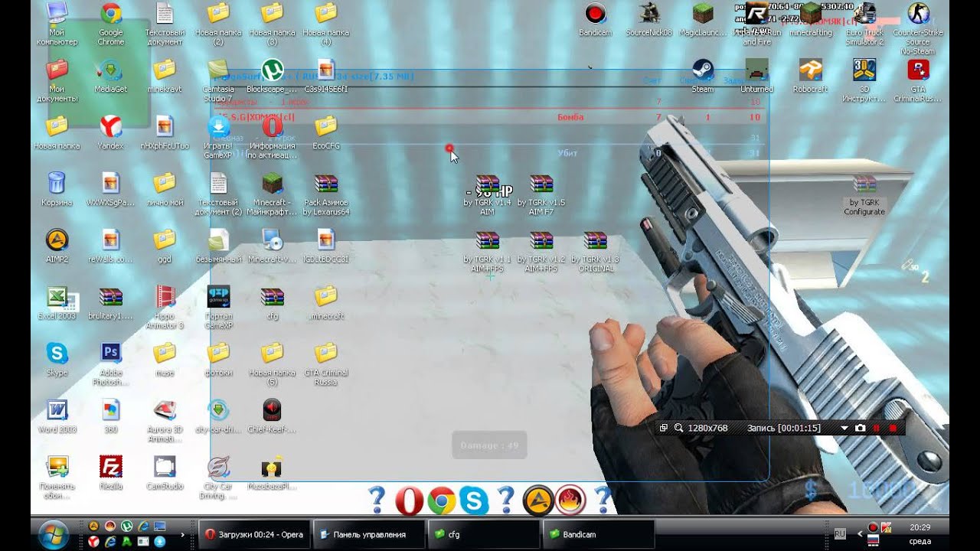Screen dimensions: 980x551
Task: Open Adobe Photoshop desktop shortcut
Action: pos(111,353)
